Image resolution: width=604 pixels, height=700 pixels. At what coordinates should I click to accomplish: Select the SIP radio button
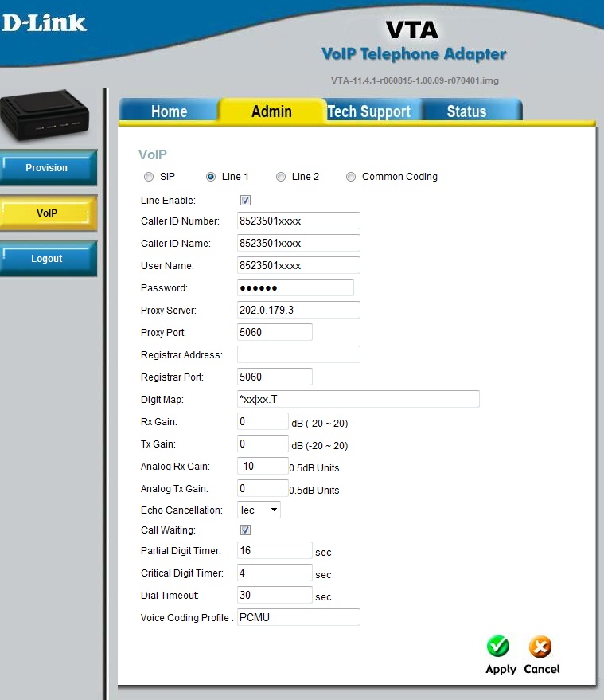point(149,177)
